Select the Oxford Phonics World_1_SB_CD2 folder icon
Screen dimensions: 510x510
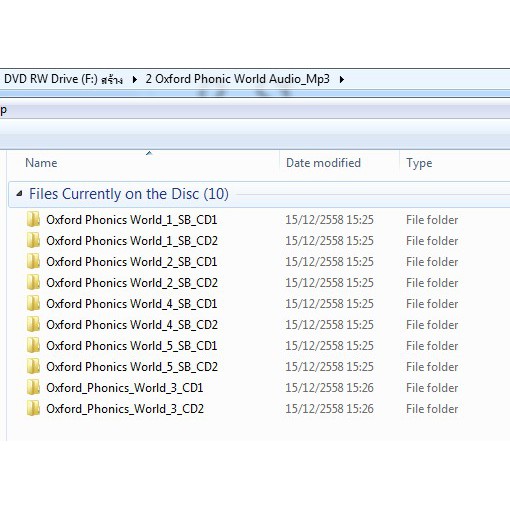tap(33, 240)
